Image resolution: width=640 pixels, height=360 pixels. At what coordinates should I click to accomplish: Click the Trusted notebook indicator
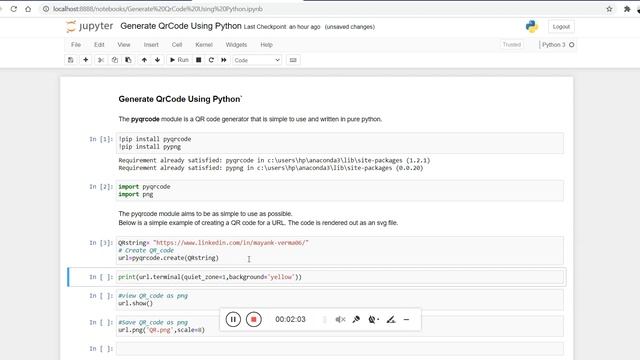coord(511,44)
